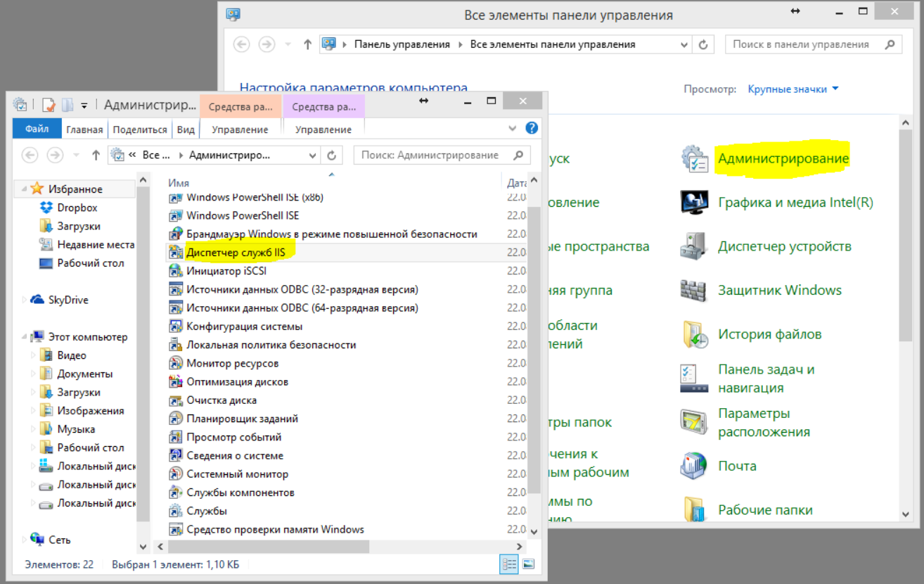Screen dimensions: 924x584
Task: Go back in the Control Panel window
Action: 241,44
